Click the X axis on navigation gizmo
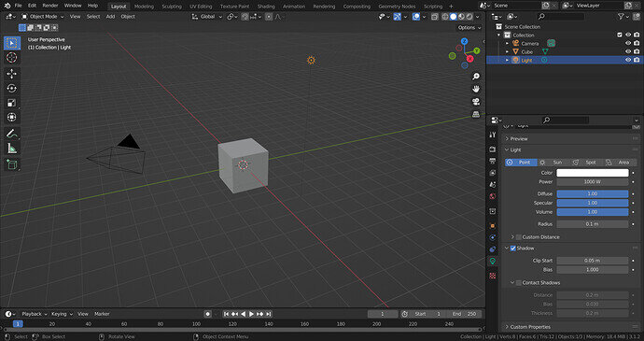 pyautogui.click(x=469, y=59)
